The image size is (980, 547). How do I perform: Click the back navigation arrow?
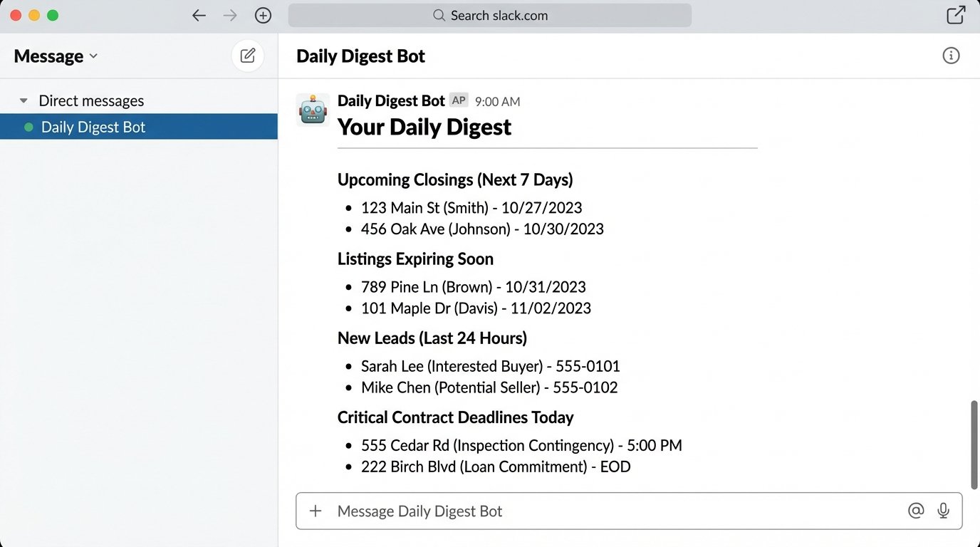pyautogui.click(x=199, y=14)
